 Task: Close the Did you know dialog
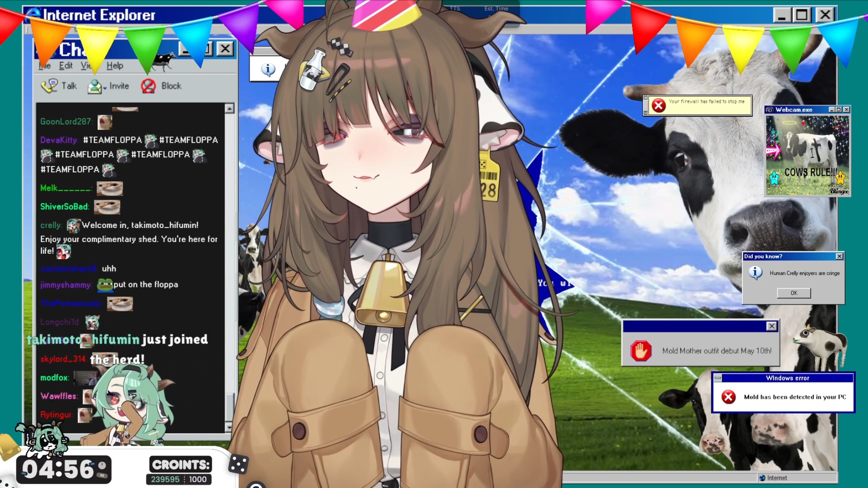pos(839,256)
